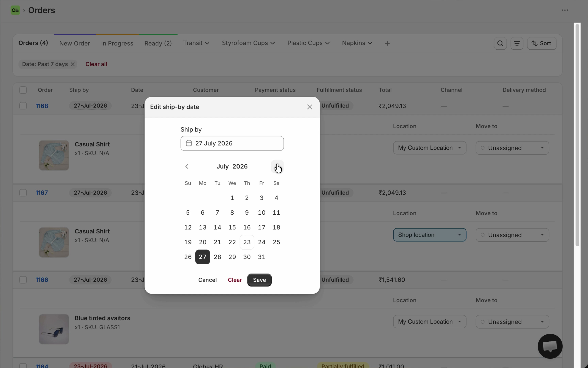Switch to In Progress tab
588x368 pixels.
pyautogui.click(x=117, y=44)
